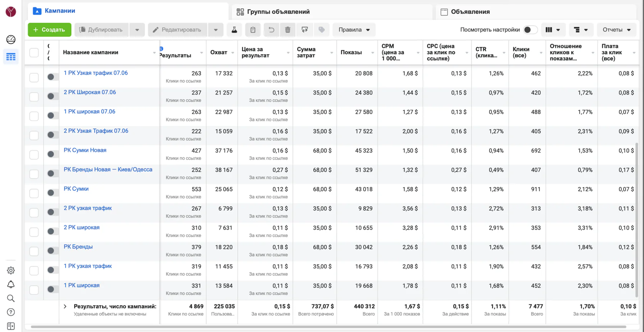Open campaign РК Бренды Новая — Киев/Одесса
The height and width of the screenshot is (332, 644).
pyautogui.click(x=108, y=170)
